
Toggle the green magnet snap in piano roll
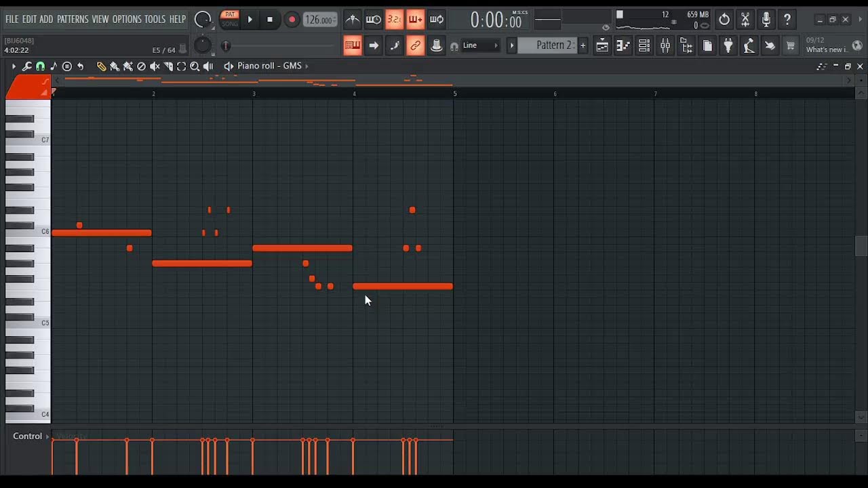point(40,66)
